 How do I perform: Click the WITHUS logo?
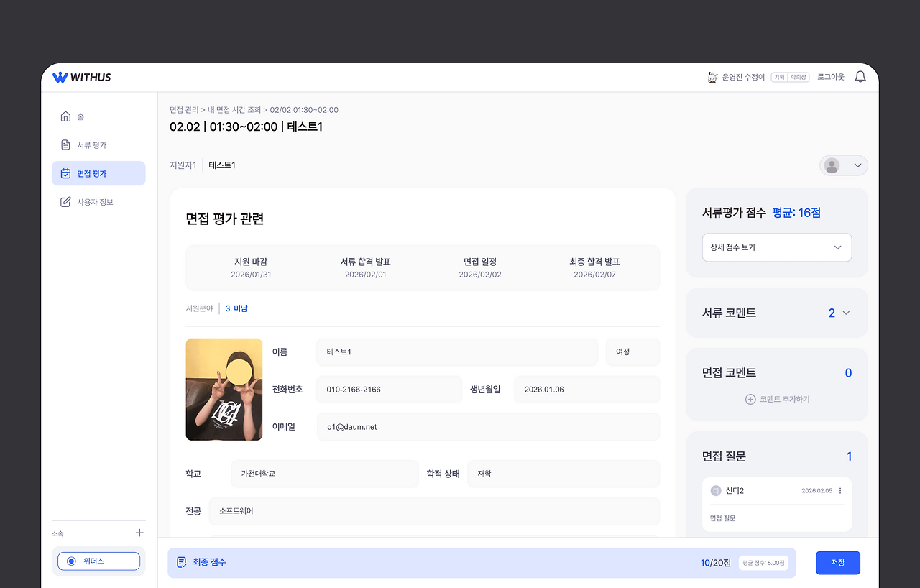(x=81, y=77)
